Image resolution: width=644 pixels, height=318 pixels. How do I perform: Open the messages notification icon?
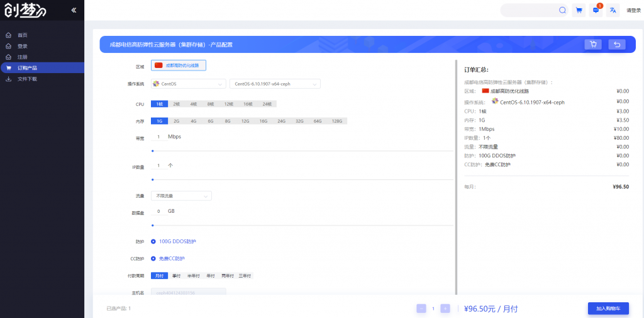pyautogui.click(x=596, y=10)
